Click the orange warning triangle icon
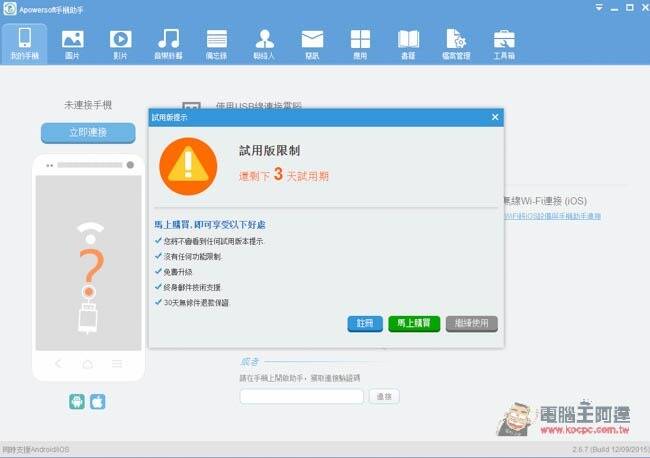 click(x=188, y=167)
